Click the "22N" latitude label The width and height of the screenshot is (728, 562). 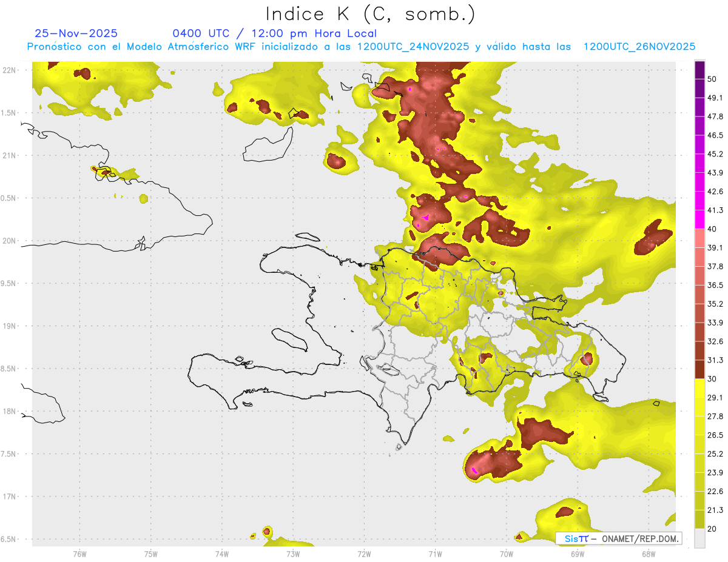9,70
